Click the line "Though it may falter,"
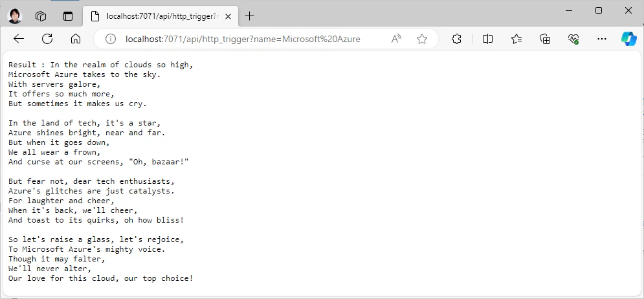Screen dimensions: 644x299 click(57, 259)
